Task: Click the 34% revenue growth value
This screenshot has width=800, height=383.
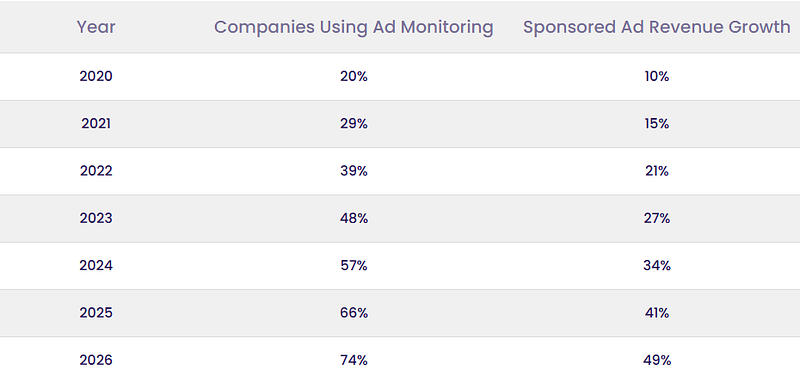Action: 657,266
